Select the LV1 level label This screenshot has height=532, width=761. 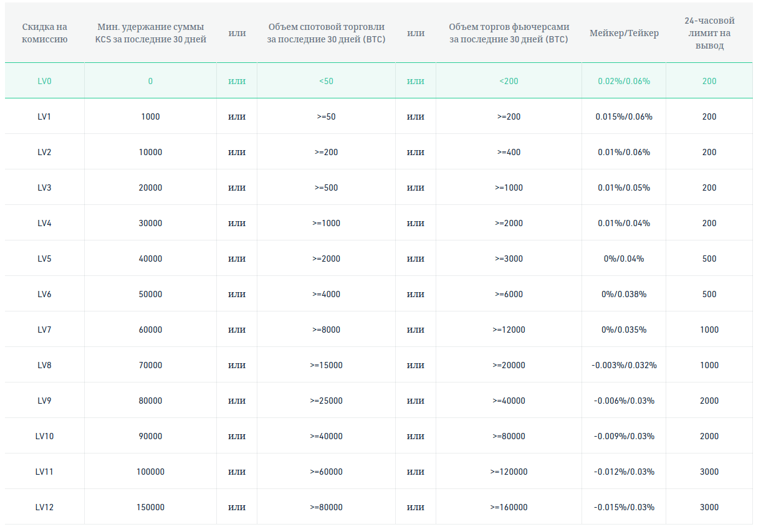(x=44, y=116)
